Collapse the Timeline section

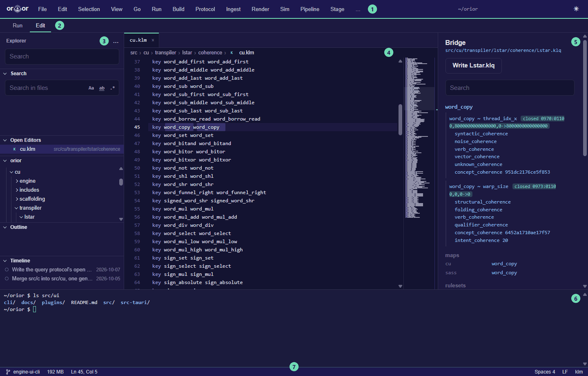pyautogui.click(x=5, y=261)
